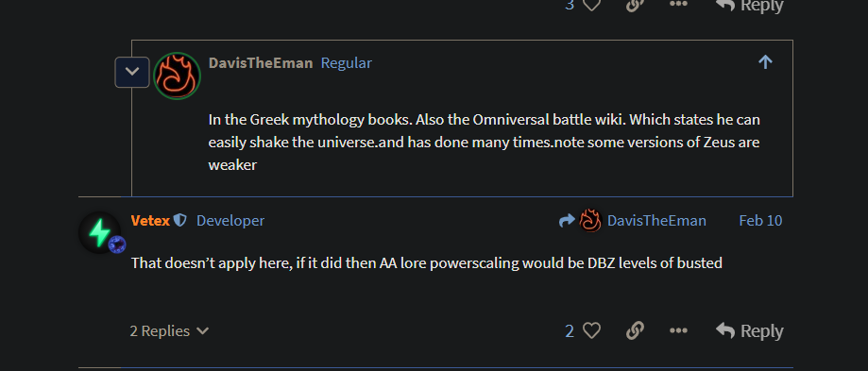Click Vetex's small blue flair badge
Image resolution: width=868 pixels, height=371 pixels.
[x=117, y=245]
